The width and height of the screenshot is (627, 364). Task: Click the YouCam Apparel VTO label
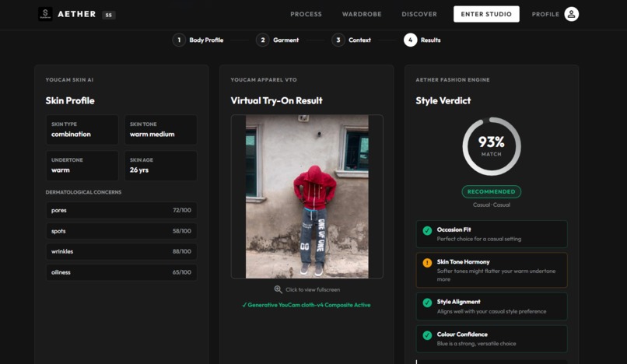point(264,80)
